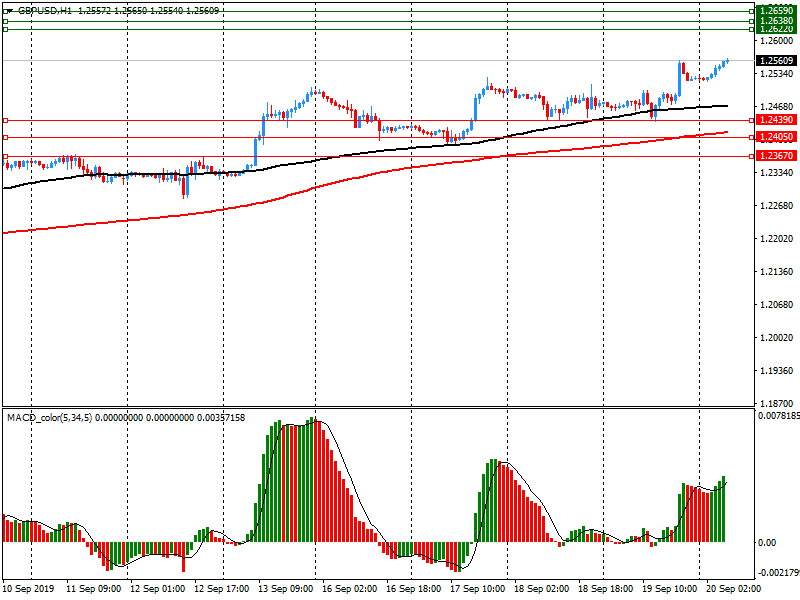
Task: Click right handle of the 1.24390 red line
Action: pyautogui.click(x=751, y=120)
